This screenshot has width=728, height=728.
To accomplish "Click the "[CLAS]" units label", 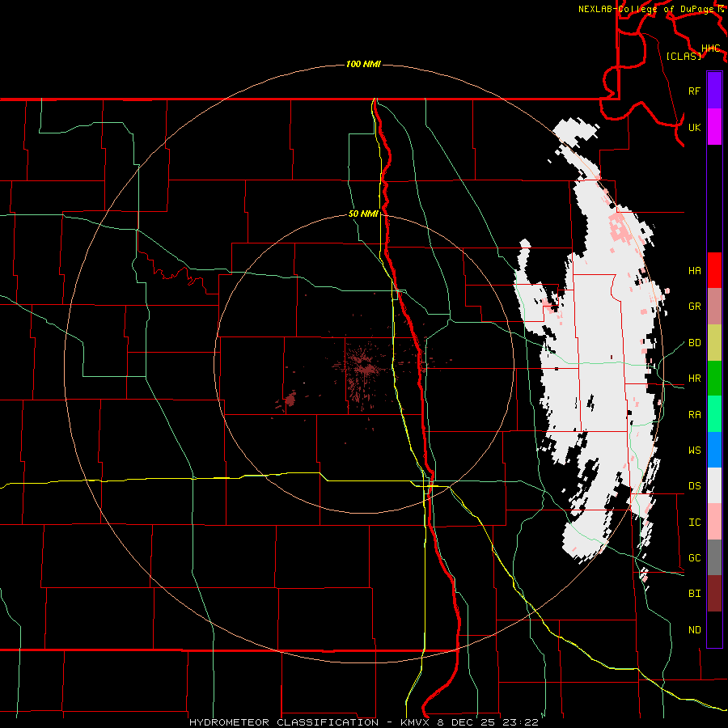I will pos(684,56).
